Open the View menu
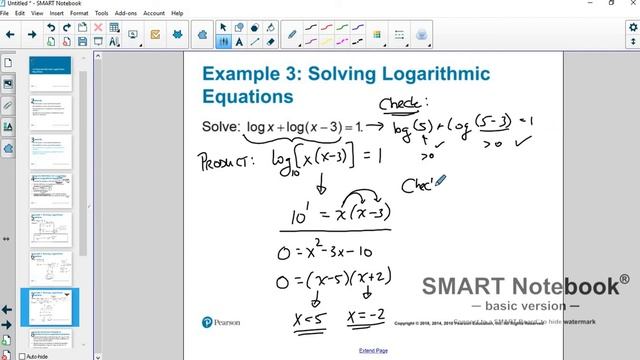640x360 pixels. click(37, 13)
